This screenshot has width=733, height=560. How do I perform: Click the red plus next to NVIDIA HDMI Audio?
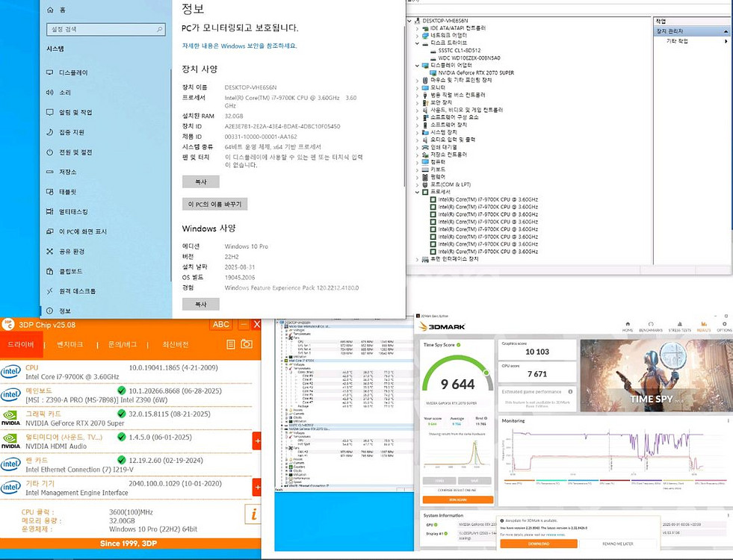(256, 441)
